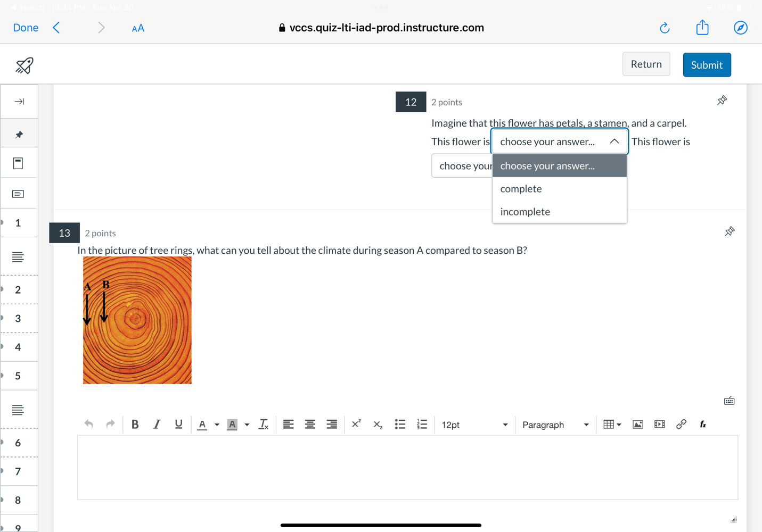Submit the quiz
Image resolution: width=762 pixels, height=532 pixels.
click(707, 65)
